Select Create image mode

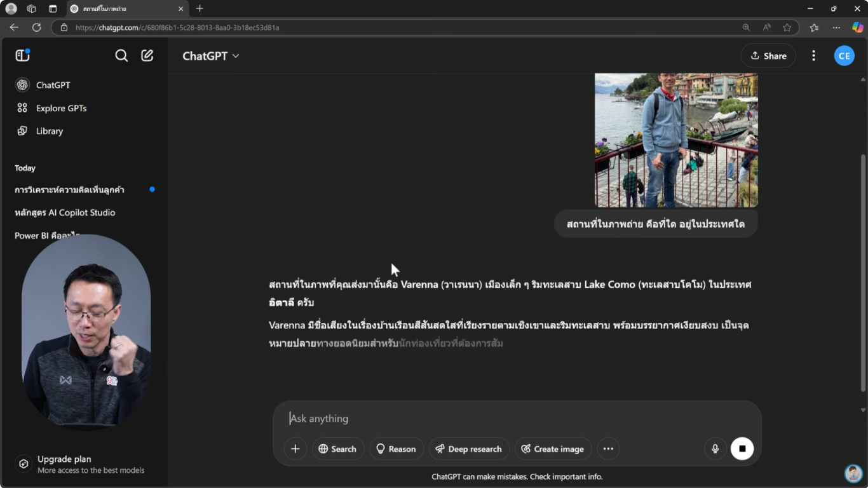tap(553, 449)
